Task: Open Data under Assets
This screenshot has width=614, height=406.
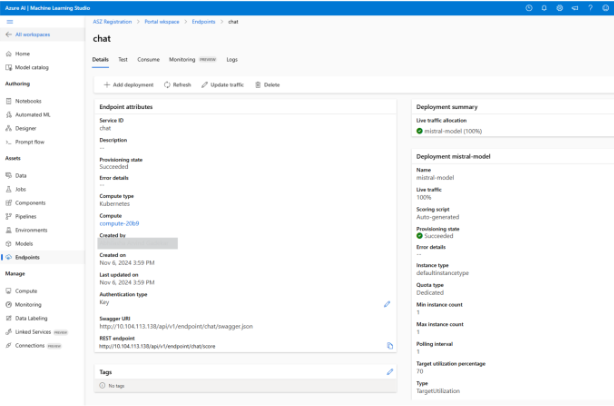Action: click(16, 175)
